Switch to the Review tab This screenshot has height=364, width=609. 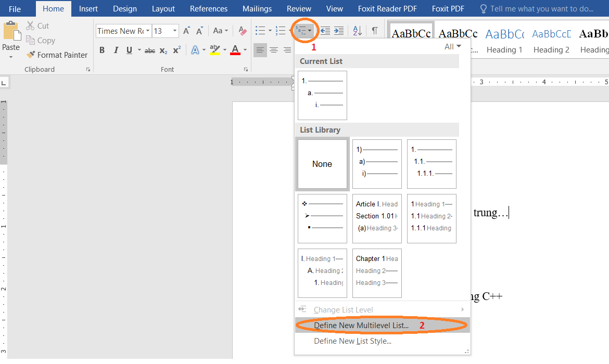pyautogui.click(x=299, y=8)
